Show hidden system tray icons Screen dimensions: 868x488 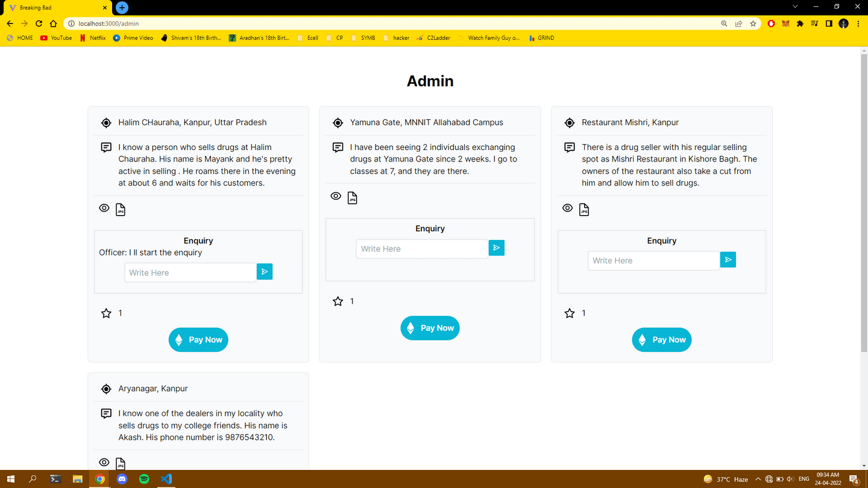pyautogui.click(x=758, y=479)
